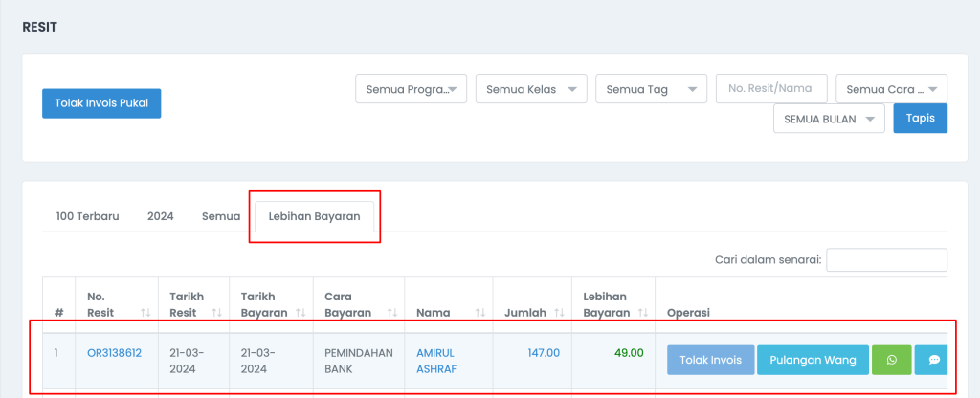Expand the Semua Cara payment method dropdown
This screenshot has width=980, height=398.
(x=891, y=89)
